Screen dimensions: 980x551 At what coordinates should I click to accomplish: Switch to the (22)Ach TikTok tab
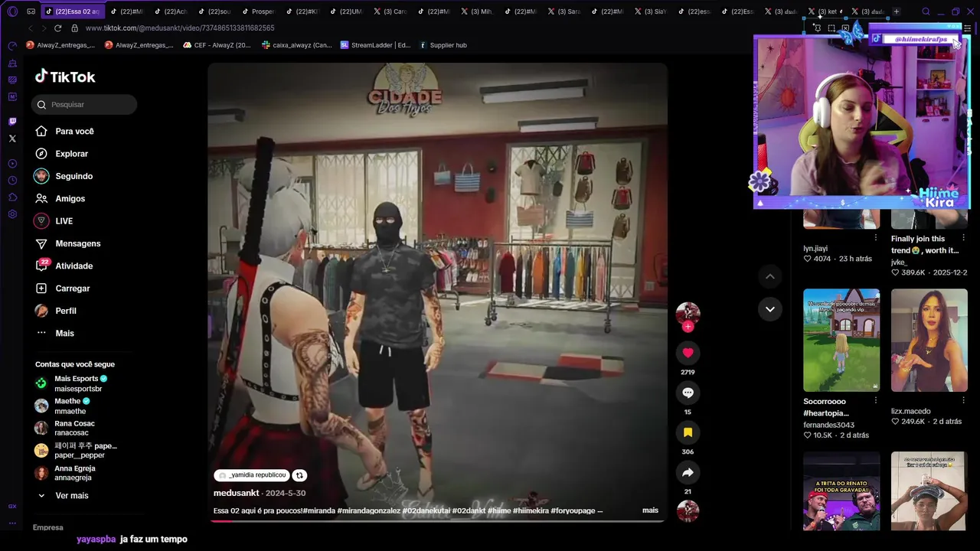(x=171, y=11)
